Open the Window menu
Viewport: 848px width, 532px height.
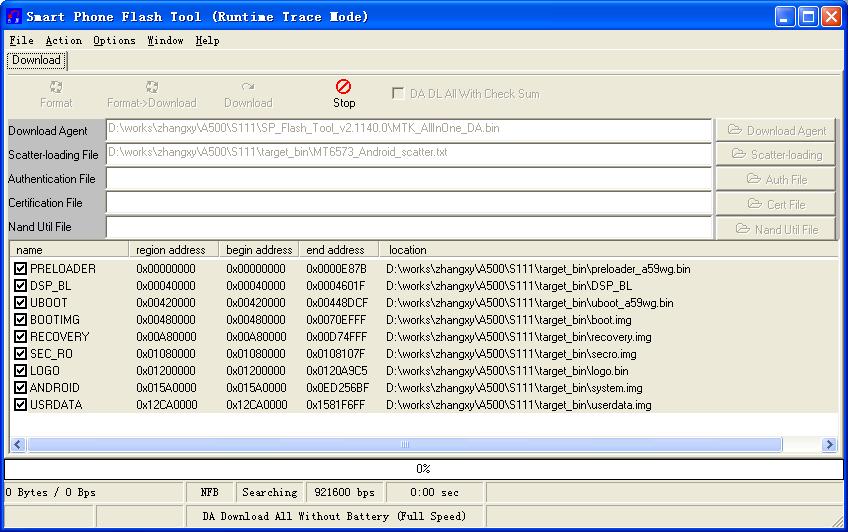[x=165, y=41]
